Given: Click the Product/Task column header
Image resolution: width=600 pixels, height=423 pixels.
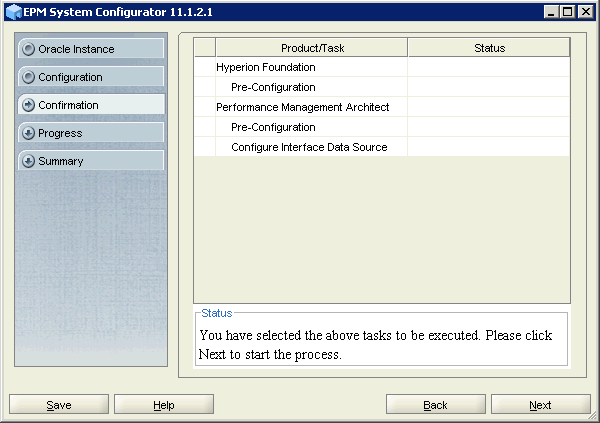Looking at the screenshot, I should (x=311, y=47).
